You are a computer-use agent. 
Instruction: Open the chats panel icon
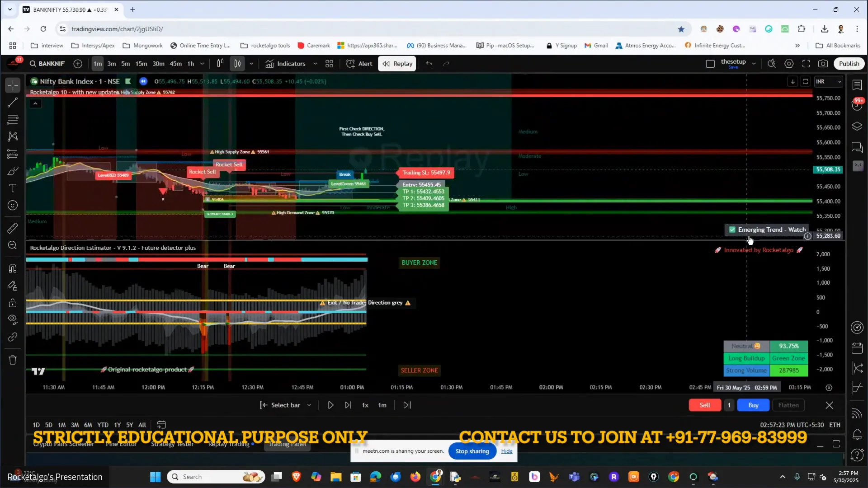tap(857, 147)
